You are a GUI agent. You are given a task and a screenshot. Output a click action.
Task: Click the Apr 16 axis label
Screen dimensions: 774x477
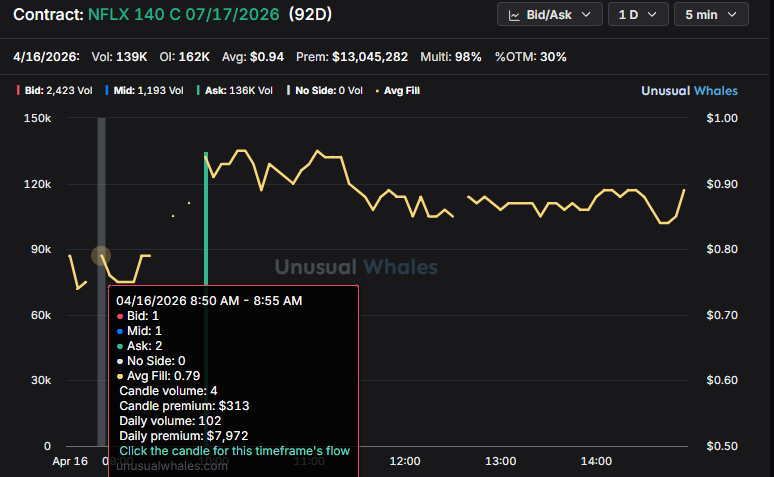tap(70, 461)
